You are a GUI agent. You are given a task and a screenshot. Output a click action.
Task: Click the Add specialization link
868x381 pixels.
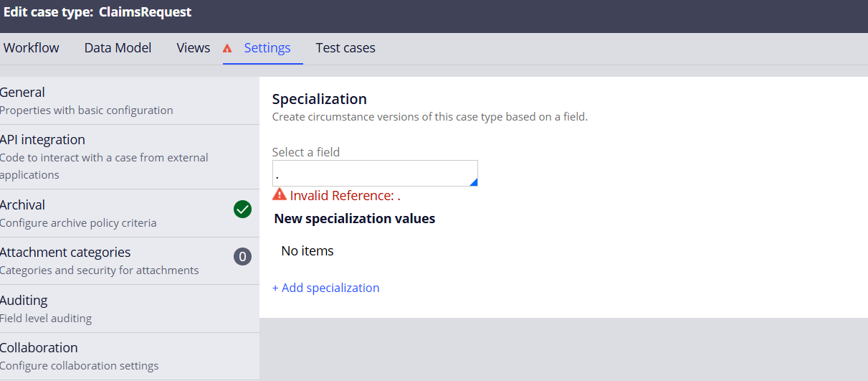tap(325, 288)
